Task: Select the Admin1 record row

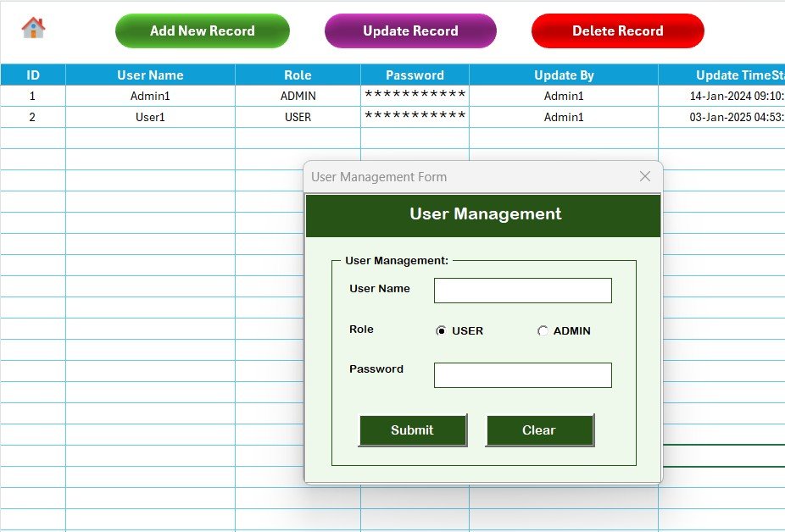Action: (x=150, y=96)
